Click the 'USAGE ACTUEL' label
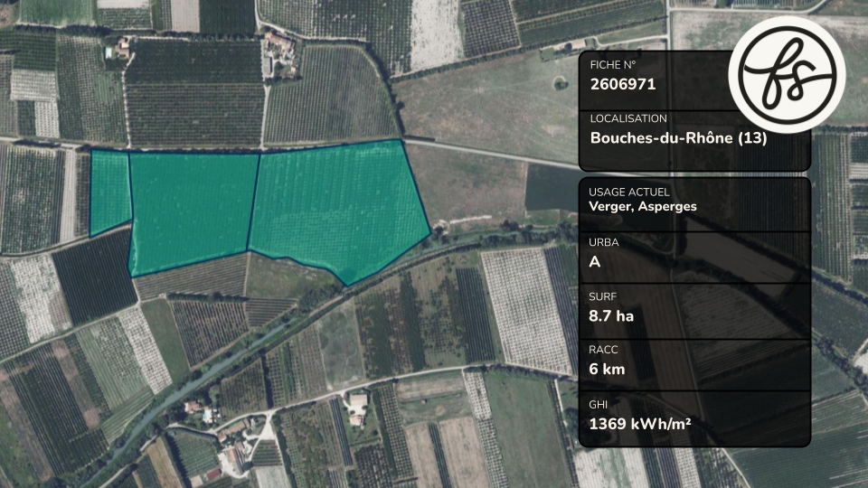868x488 pixels. click(629, 192)
